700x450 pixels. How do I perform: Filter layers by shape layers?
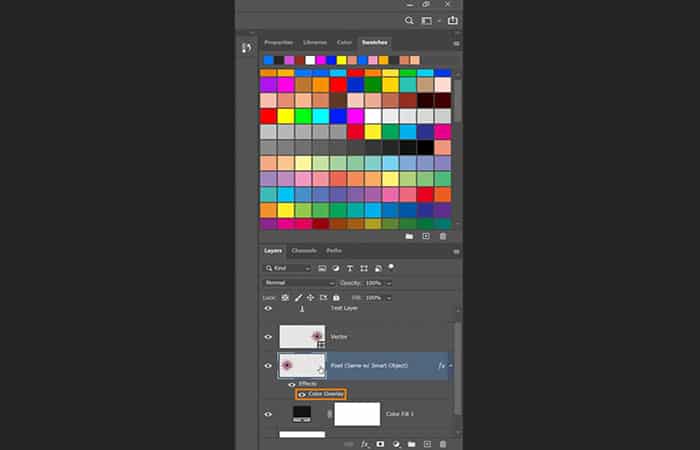click(364, 268)
